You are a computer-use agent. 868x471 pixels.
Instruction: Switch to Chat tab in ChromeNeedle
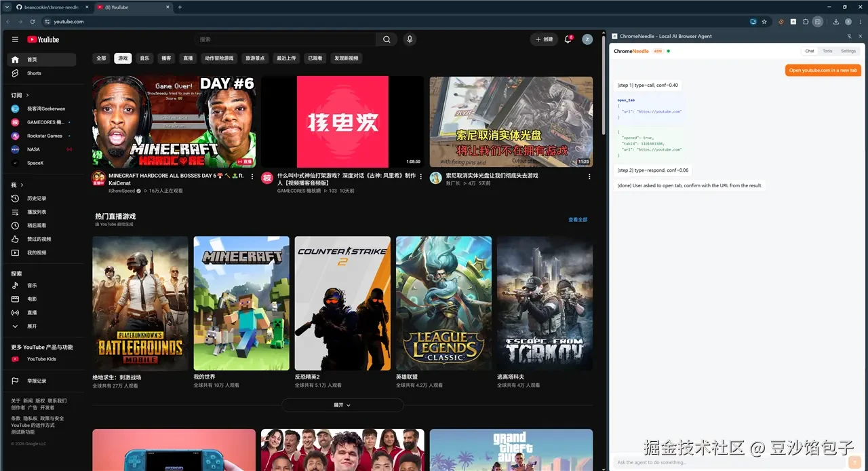[x=810, y=51]
